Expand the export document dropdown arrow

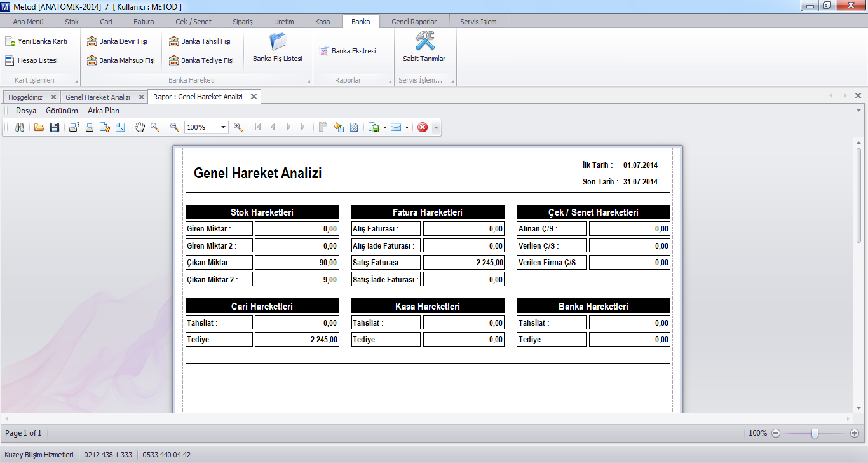click(385, 127)
